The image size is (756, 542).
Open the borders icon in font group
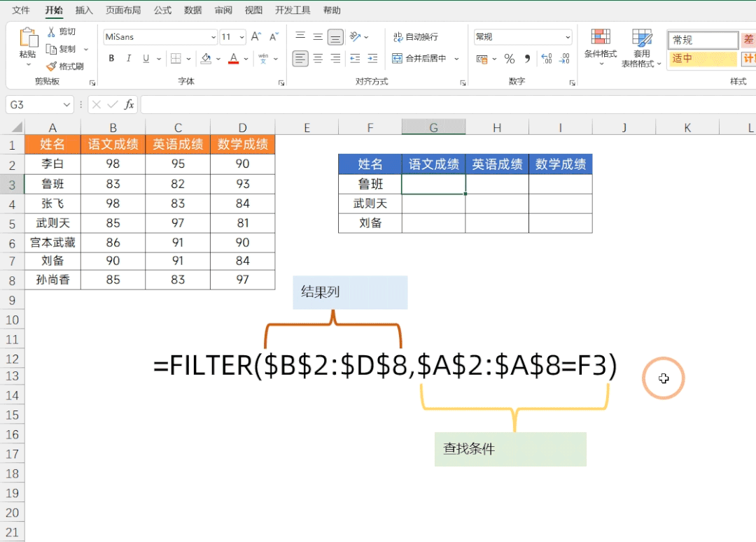point(176,59)
